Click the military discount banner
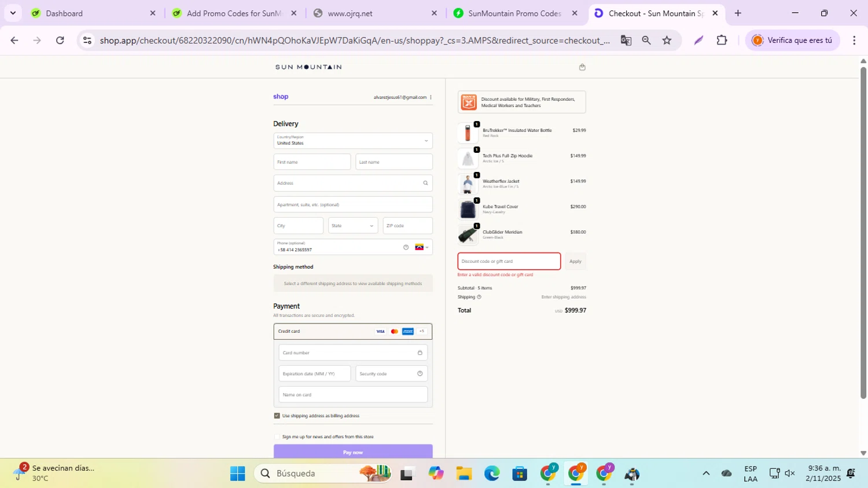This screenshot has width=868, height=488. pos(522,102)
